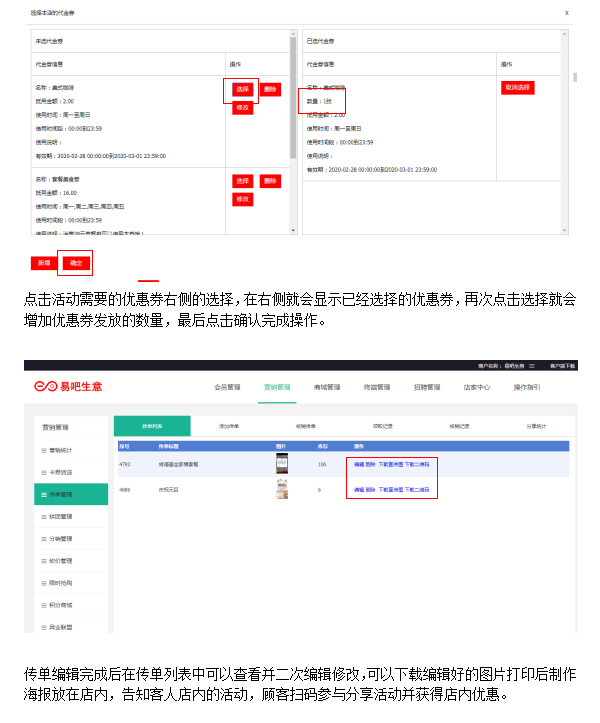Click the menu icon beside 卡券投放
Screen dimensions: 600x723
pyautogui.click(x=43, y=472)
